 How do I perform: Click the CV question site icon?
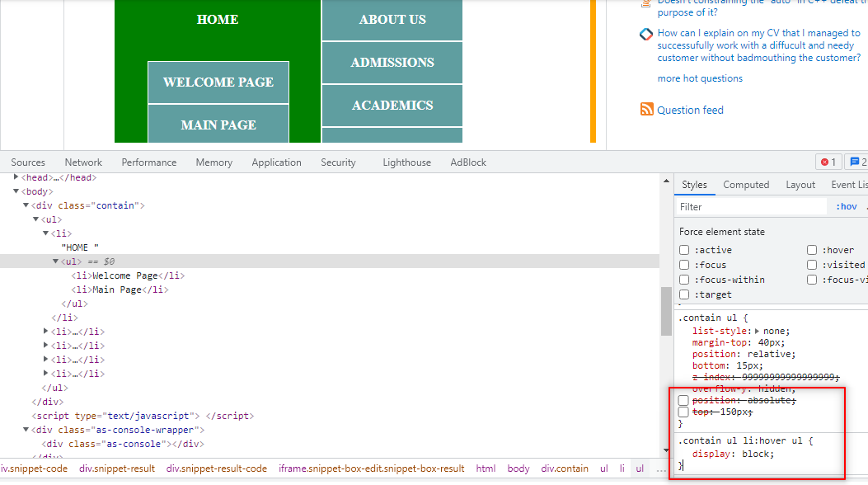[x=646, y=35]
